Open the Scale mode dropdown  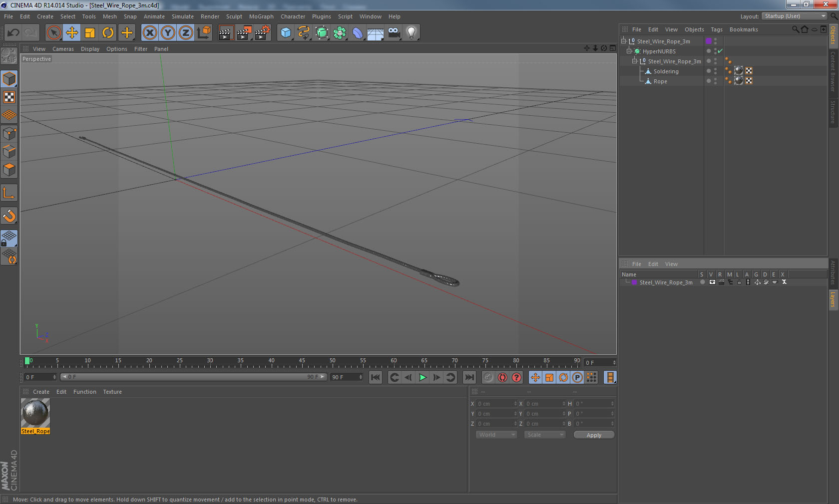[545, 435]
